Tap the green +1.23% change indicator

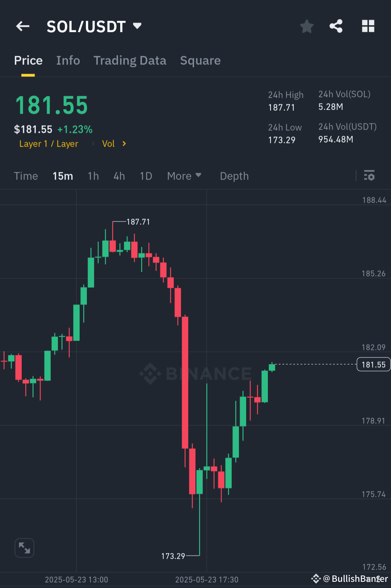pyautogui.click(x=75, y=129)
